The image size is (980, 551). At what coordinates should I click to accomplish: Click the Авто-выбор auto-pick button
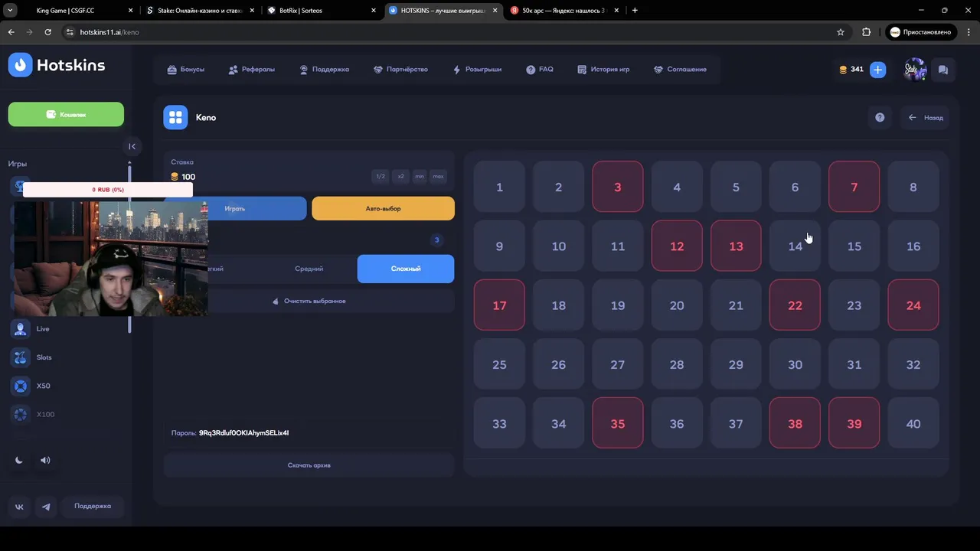coord(383,208)
